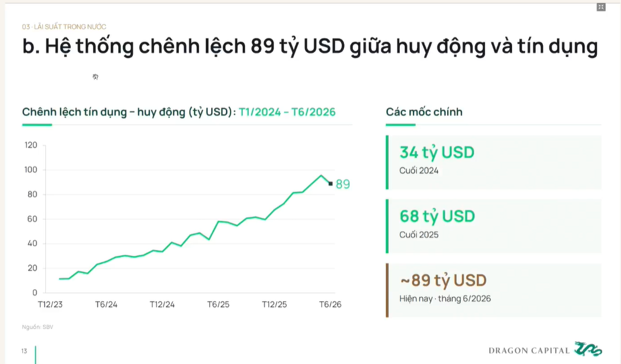Click the T12/25 x-axis label
Viewport: 621px width, 364px height.
click(x=275, y=304)
